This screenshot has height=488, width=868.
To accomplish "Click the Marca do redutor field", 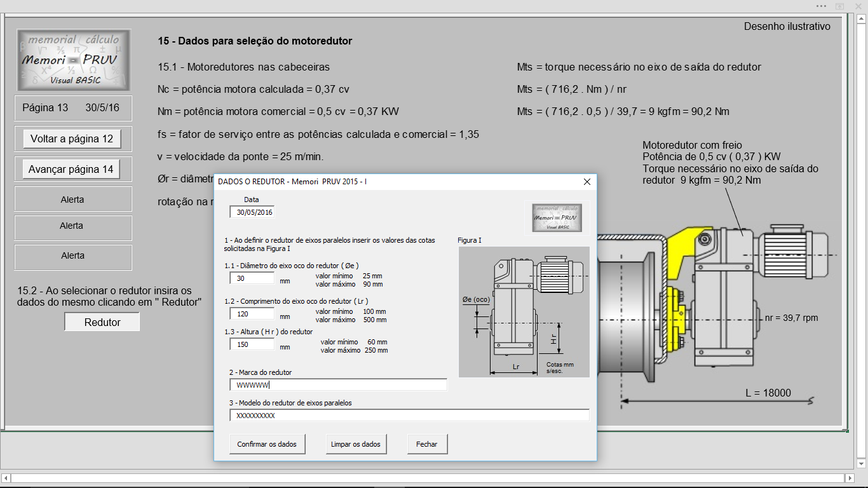I will pos(339,385).
